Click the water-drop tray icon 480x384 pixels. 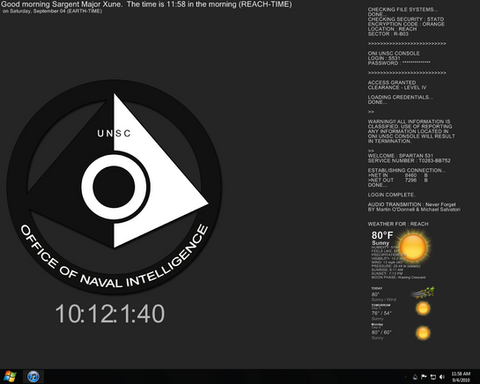pos(415,377)
